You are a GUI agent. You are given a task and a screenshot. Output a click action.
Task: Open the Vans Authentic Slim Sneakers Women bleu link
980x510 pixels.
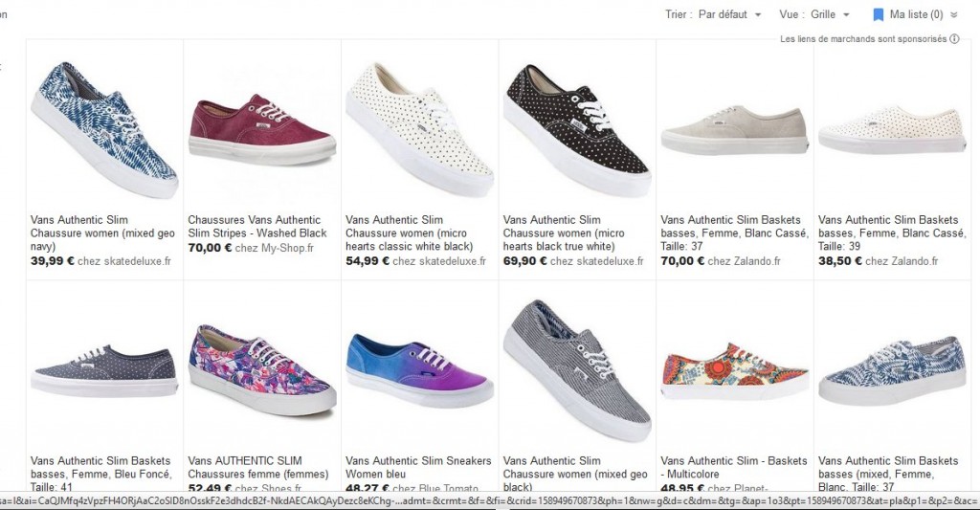(418, 467)
